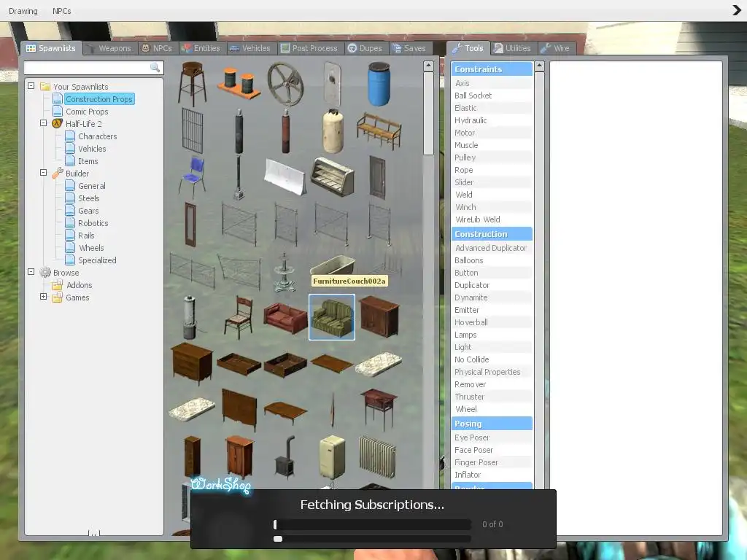This screenshot has width=747, height=560.
Task: Spawn the wooden dresser prop
Action: click(x=193, y=364)
